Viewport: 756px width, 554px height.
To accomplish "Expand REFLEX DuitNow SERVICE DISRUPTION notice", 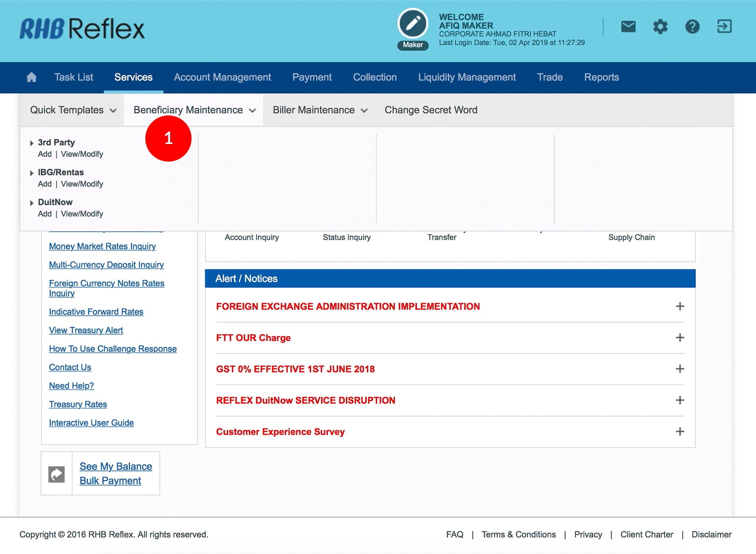I will tap(680, 400).
